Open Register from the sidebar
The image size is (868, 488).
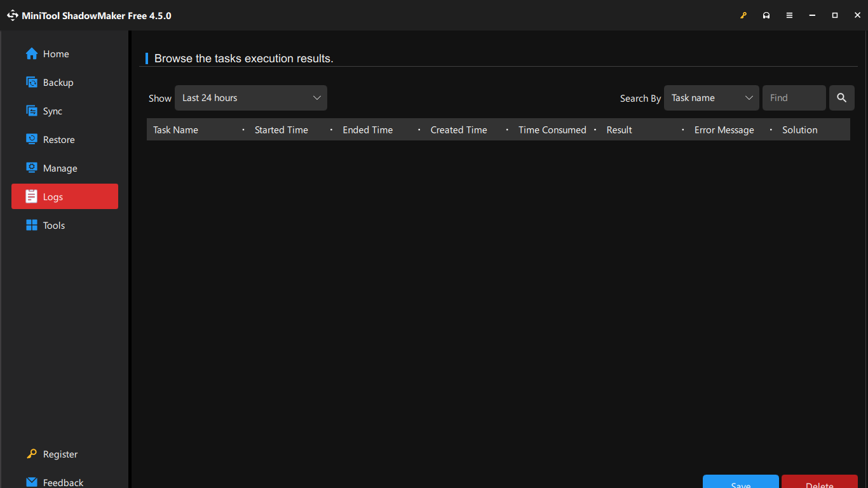(60, 454)
